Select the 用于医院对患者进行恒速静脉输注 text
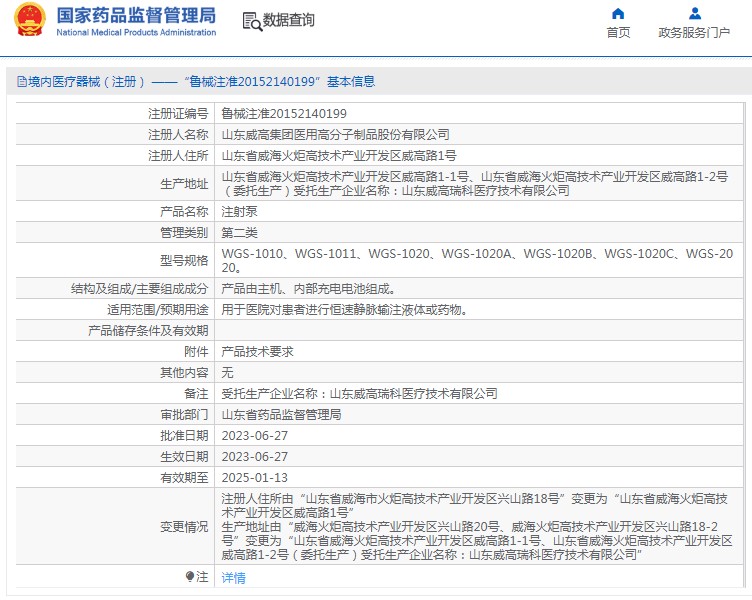This screenshot has width=752, height=600. click(344, 310)
